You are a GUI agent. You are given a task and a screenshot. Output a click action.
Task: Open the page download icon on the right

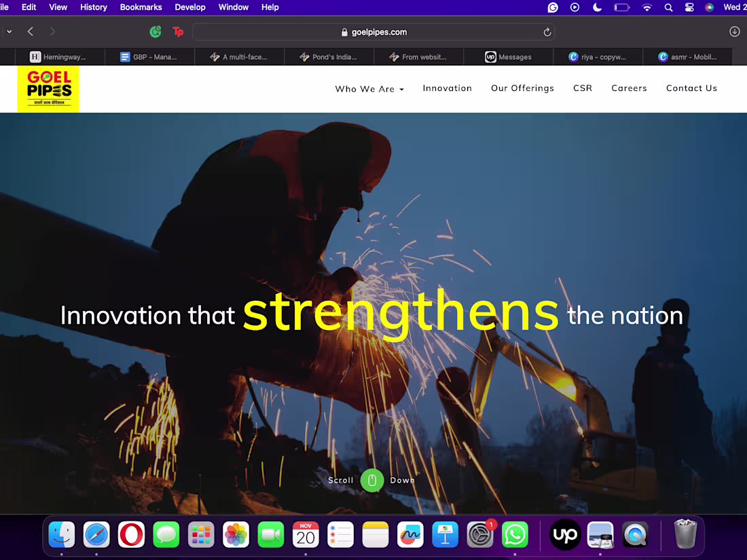point(733,31)
